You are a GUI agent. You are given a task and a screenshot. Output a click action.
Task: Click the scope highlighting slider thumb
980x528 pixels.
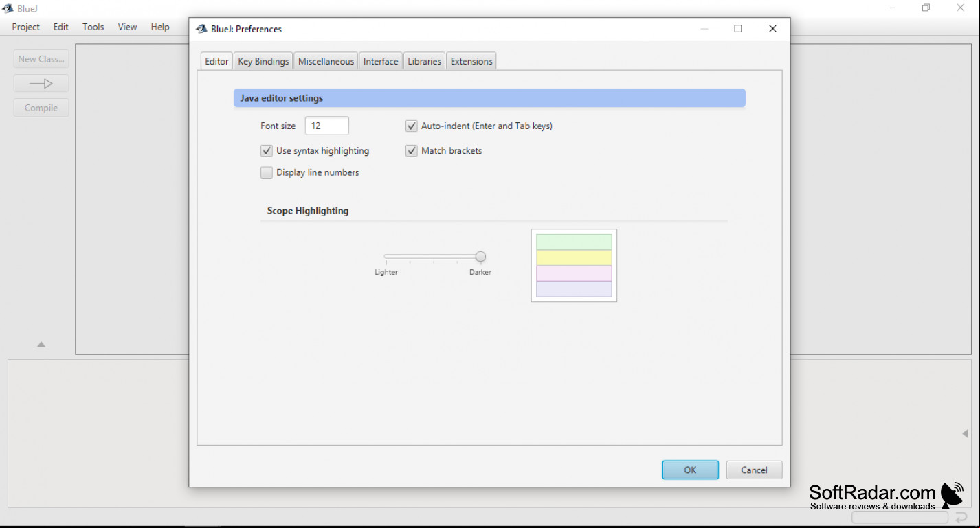(x=480, y=257)
